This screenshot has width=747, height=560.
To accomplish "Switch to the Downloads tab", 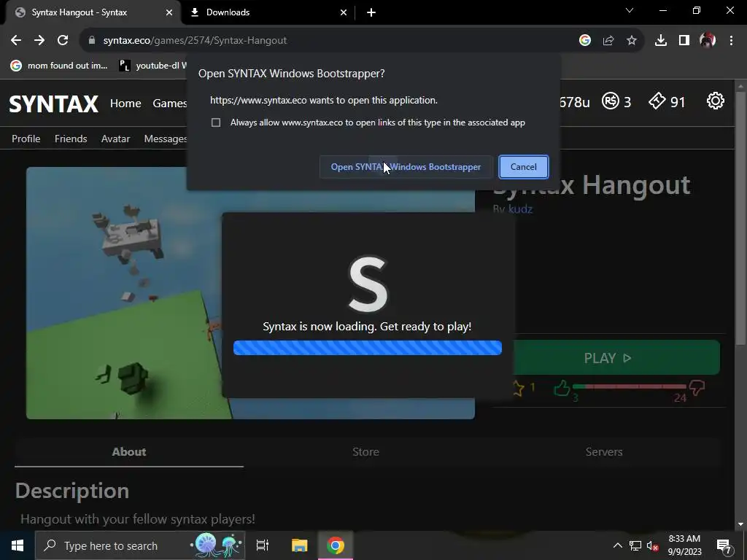I will (267, 12).
